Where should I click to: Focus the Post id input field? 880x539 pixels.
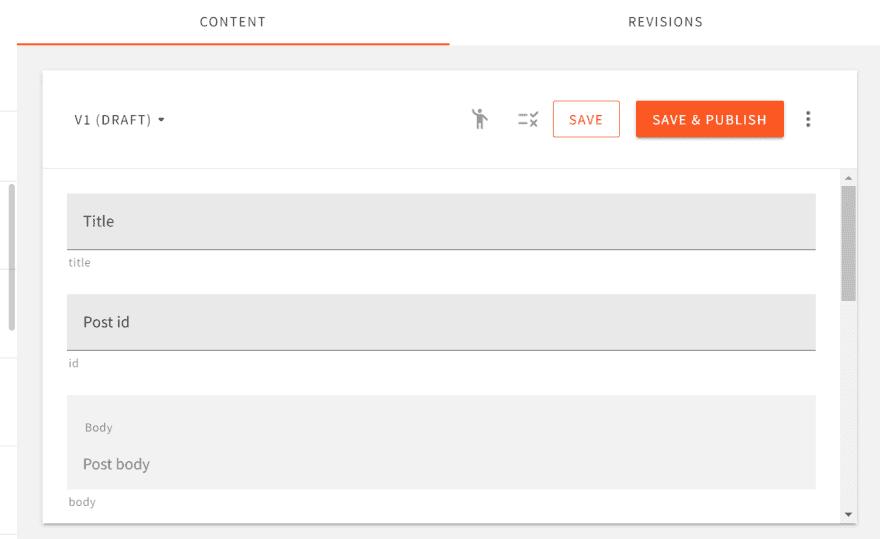point(441,322)
